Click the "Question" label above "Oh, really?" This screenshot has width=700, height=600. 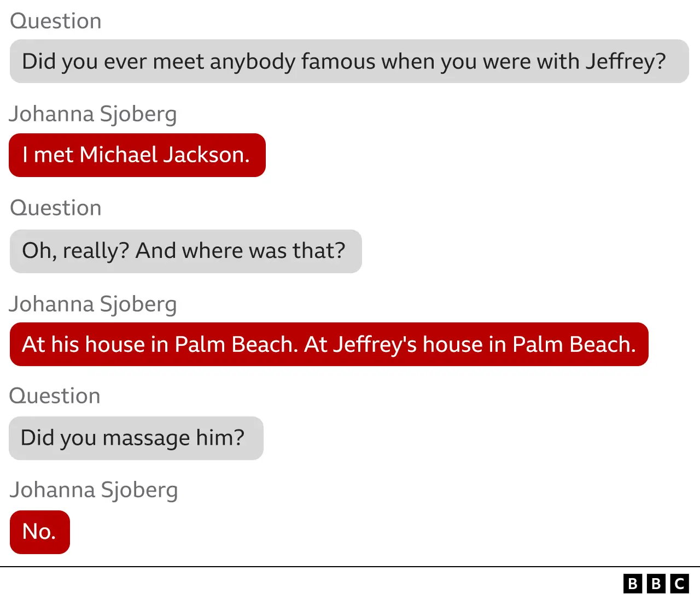point(56,208)
